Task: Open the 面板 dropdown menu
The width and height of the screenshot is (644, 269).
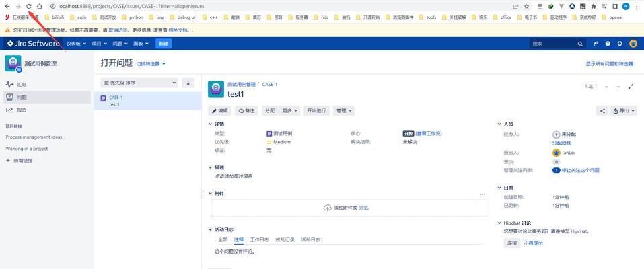Action: coord(141,44)
